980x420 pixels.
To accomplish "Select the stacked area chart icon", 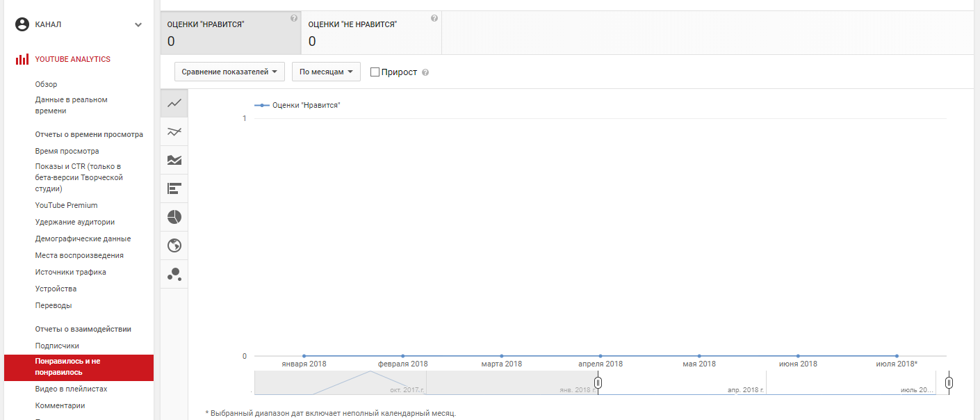I will 174,160.
